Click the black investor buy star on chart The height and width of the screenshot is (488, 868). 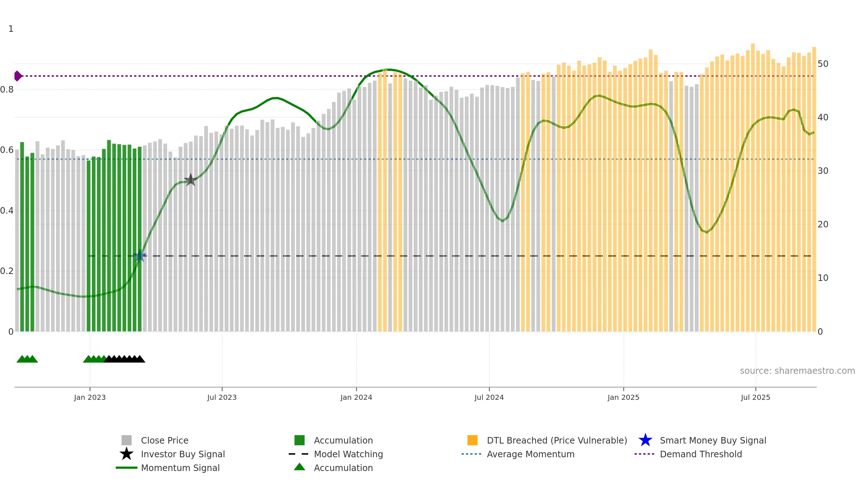coord(190,180)
